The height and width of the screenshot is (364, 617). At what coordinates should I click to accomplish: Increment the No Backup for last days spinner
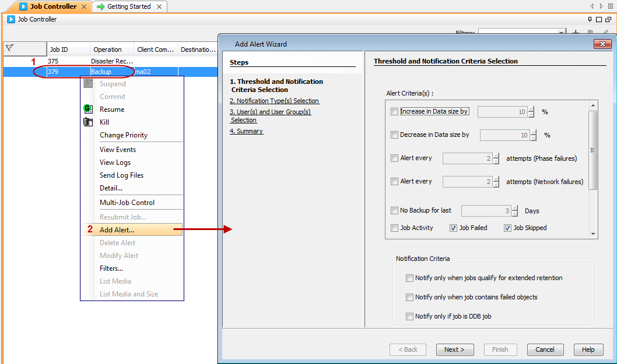pyautogui.click(x=515, y=208)
